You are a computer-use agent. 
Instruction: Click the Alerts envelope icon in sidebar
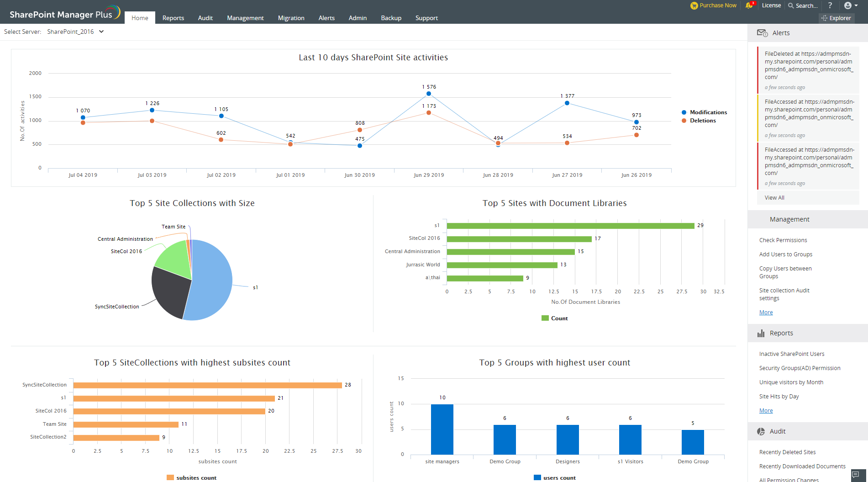point(762,33)
